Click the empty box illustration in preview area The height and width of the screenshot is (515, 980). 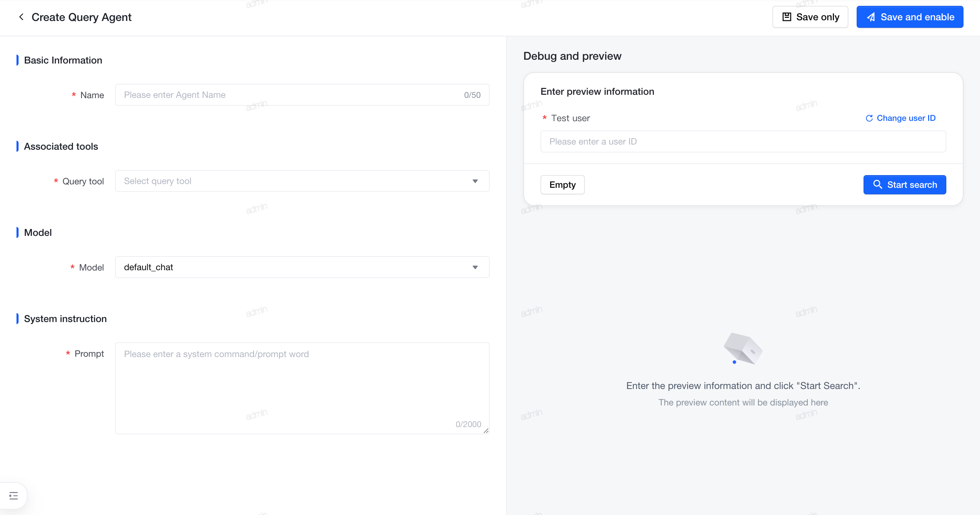[x=743, y=348]
